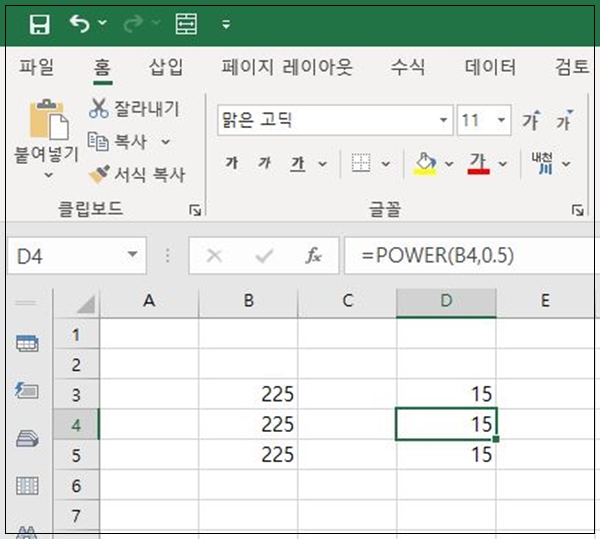The width and height of the screenshot is (600, 539).
Task: Expand the underline style dropdown arrow
Action: coord(323,164)
